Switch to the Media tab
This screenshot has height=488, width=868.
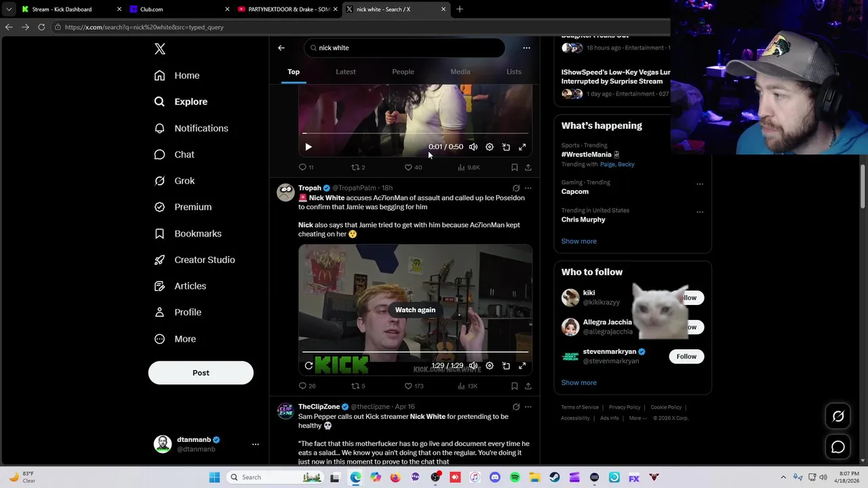click(x=460, y=72)
